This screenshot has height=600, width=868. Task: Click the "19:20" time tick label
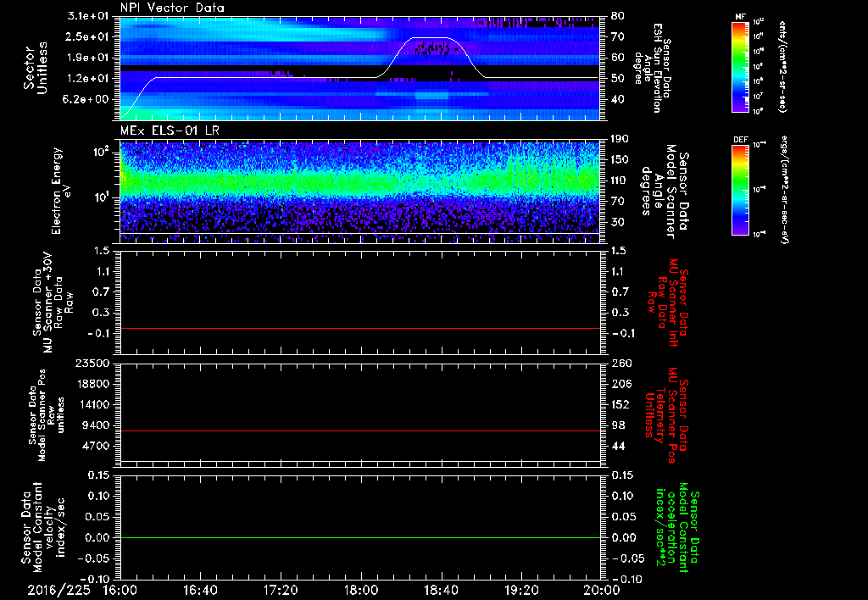(x=521, y=590)
